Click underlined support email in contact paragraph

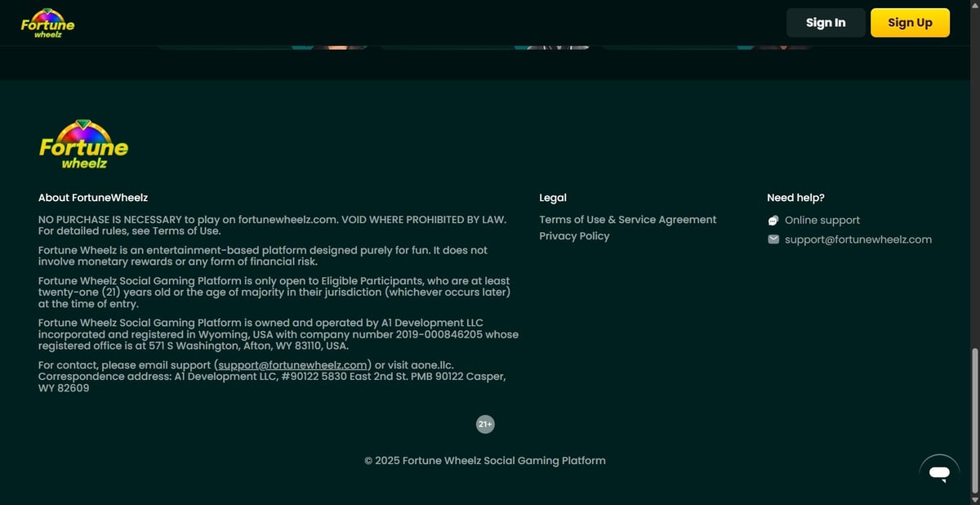point(292,365)
